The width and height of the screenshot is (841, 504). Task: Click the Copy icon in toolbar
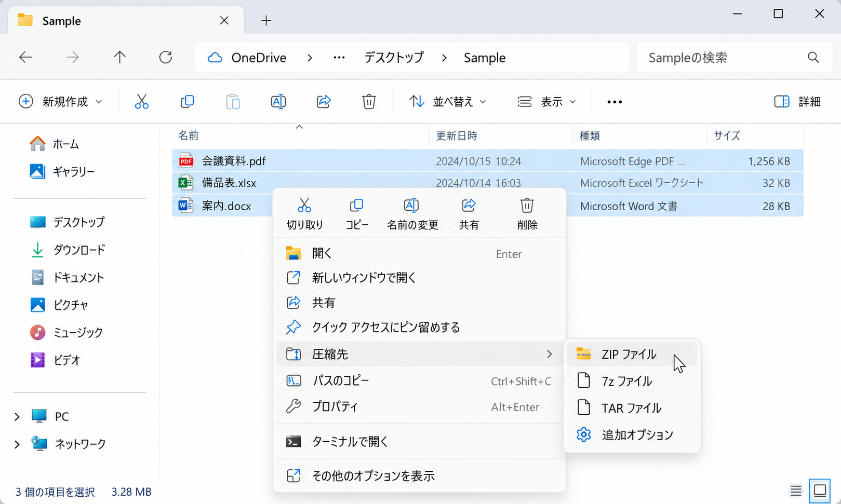(187, 101)
